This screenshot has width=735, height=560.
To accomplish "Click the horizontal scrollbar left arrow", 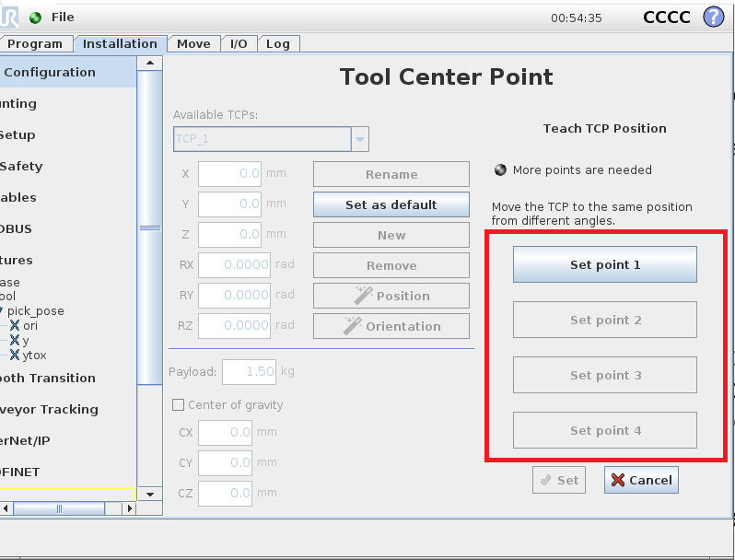I will (x=6, y=508).
